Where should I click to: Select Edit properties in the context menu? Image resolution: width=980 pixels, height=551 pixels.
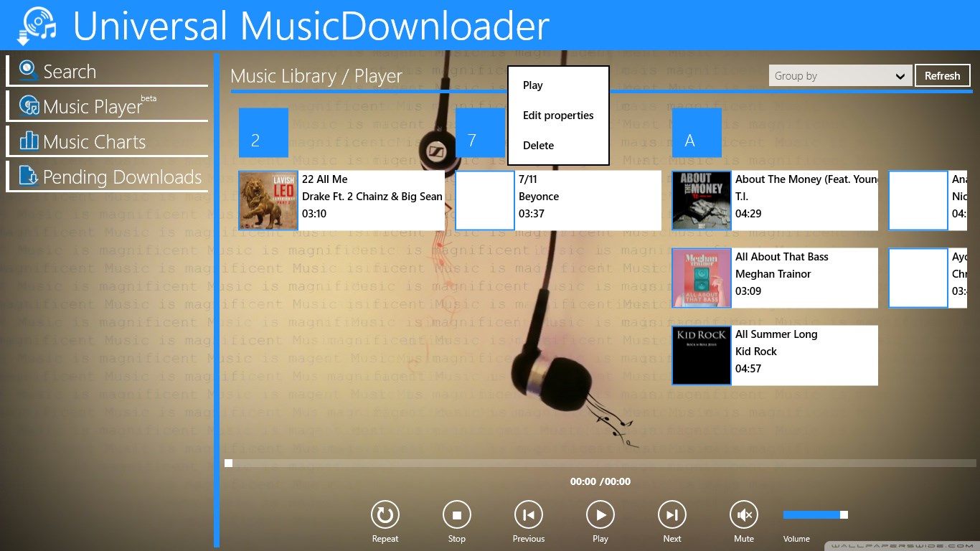pos(558,115)
